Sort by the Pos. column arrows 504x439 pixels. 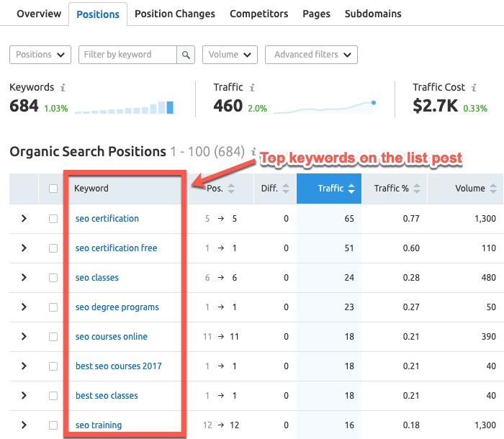pyautogui.click(x=231, y=189)
